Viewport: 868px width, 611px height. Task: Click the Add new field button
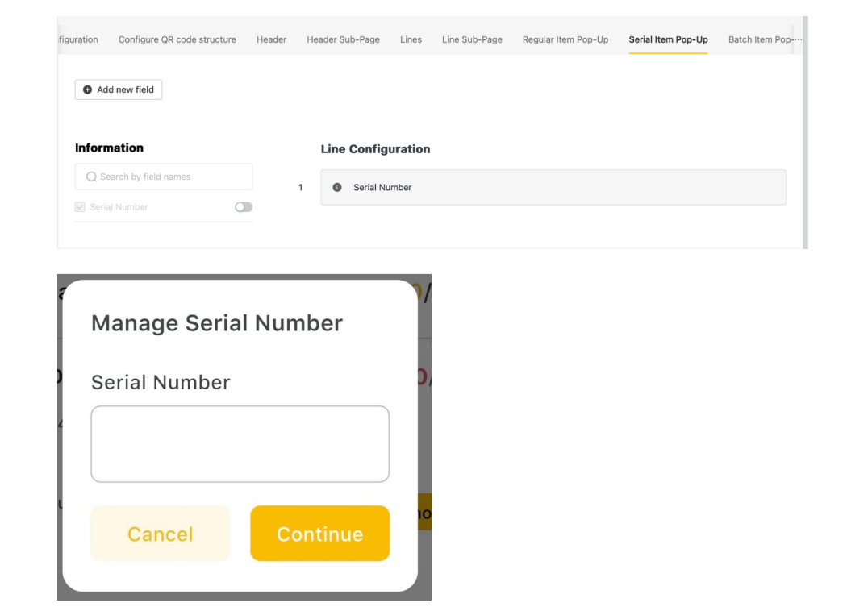[119, 89]
